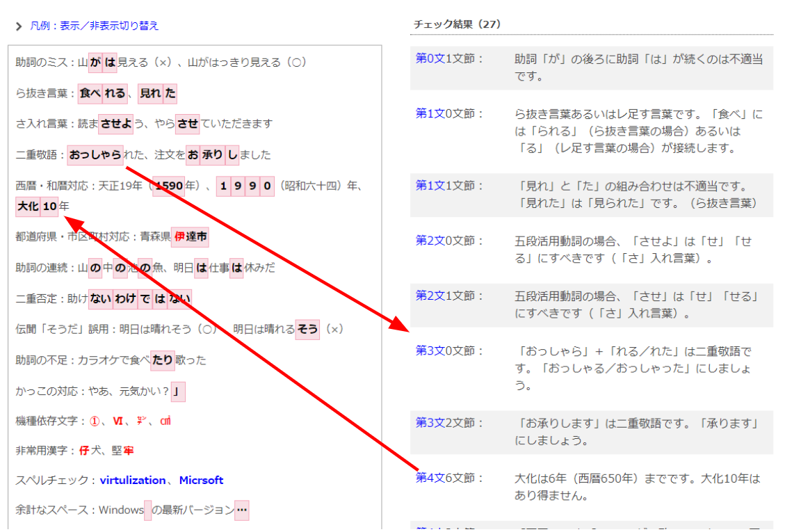Click the misspelled word virtulization
The width and height of the screenshot is (785, 532).
tap(133, 481)
